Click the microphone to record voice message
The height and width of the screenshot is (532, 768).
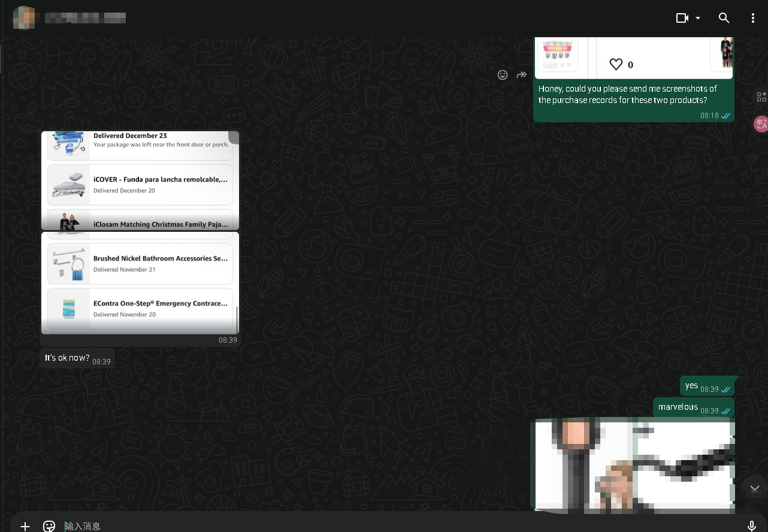click(752, 525)
